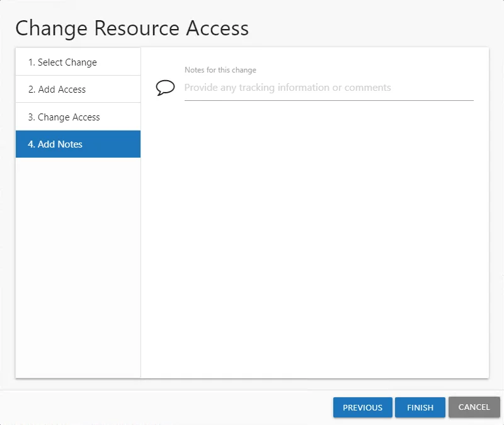This screenshot has height=425, width=504.
Task: Click the 'Notes for this change' label
Action: point(220,70)
